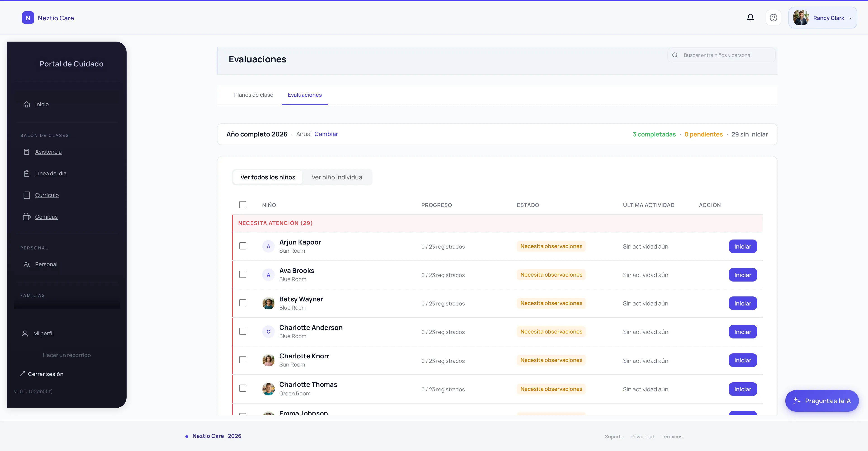Select Betsy Wayner's row checkbox

243,303
